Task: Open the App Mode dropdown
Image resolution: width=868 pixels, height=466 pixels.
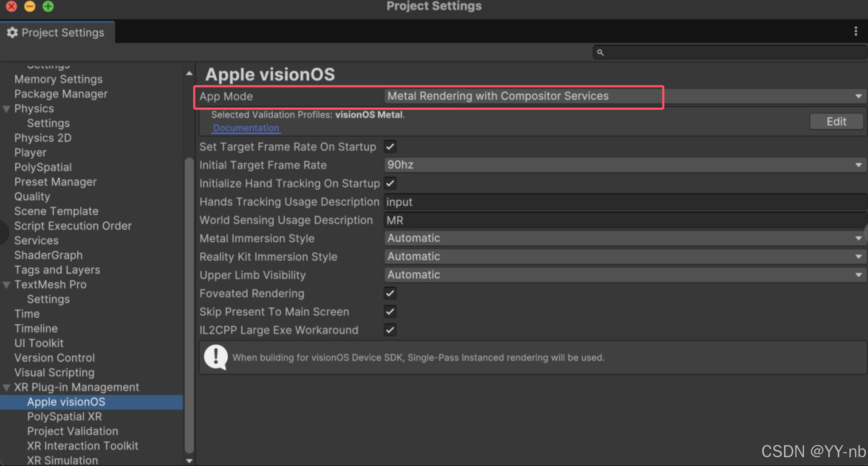Action: pos(625,96)
